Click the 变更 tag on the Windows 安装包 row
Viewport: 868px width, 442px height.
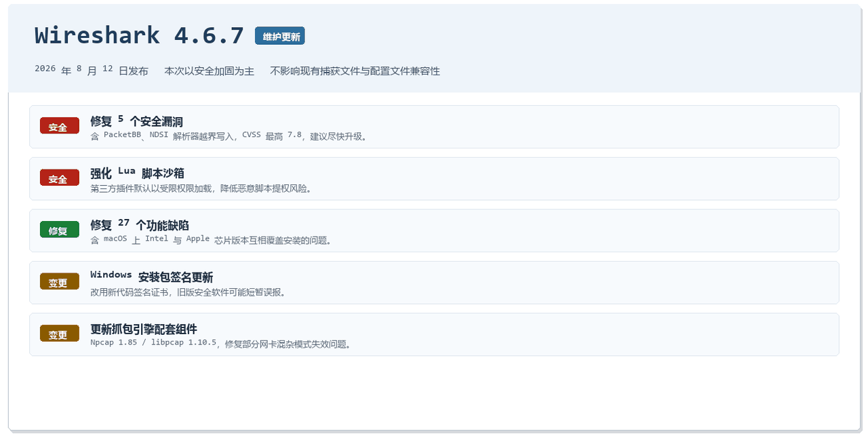pos(60,282)
